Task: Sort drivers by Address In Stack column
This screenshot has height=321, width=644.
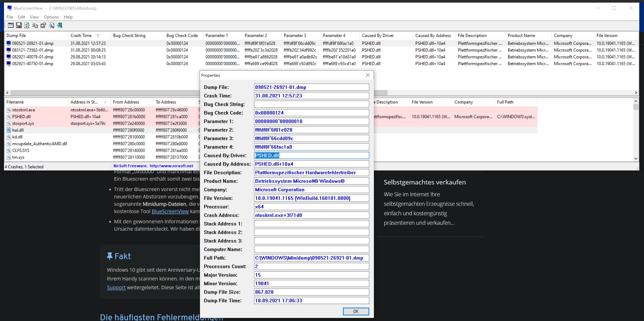Action: click(x=84, y=102)
